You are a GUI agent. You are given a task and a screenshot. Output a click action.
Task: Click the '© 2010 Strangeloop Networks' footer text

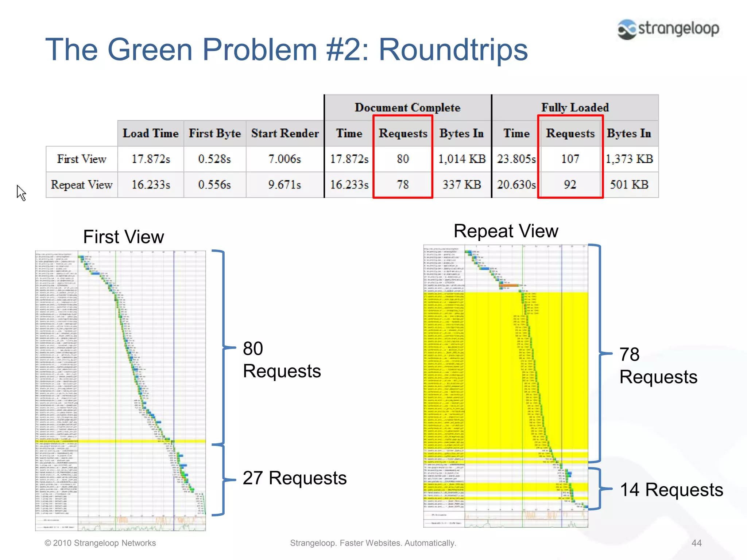[100, 543]
